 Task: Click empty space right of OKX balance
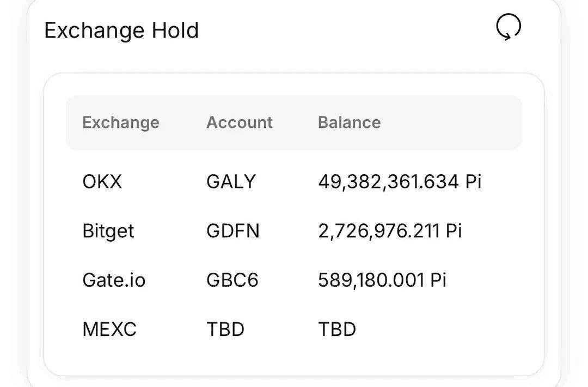[x=503, y=181]
